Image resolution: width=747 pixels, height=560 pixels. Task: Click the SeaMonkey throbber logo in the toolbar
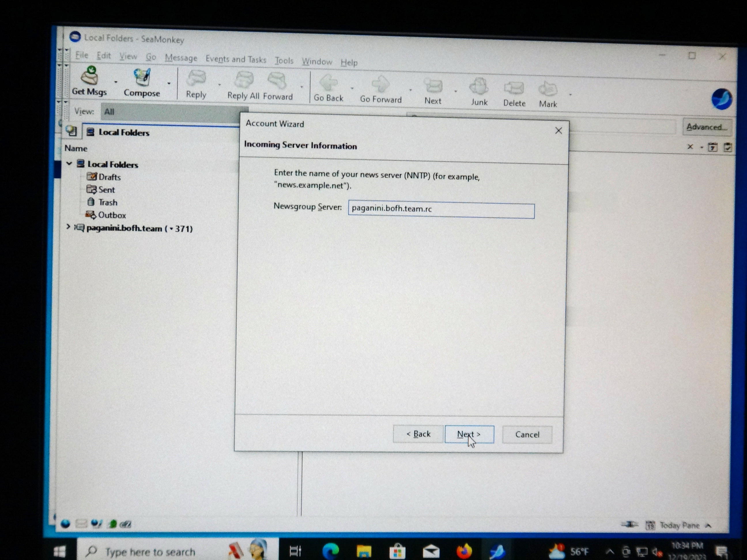tap(722, 99)
